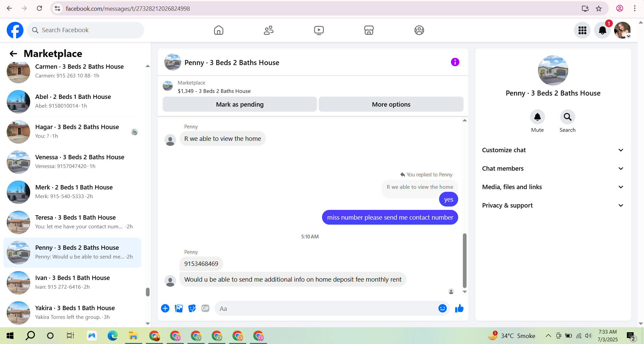Open the Groups icon in top navigation
The height and width of the screenshot is (344, 644).
tap(419, 30)
